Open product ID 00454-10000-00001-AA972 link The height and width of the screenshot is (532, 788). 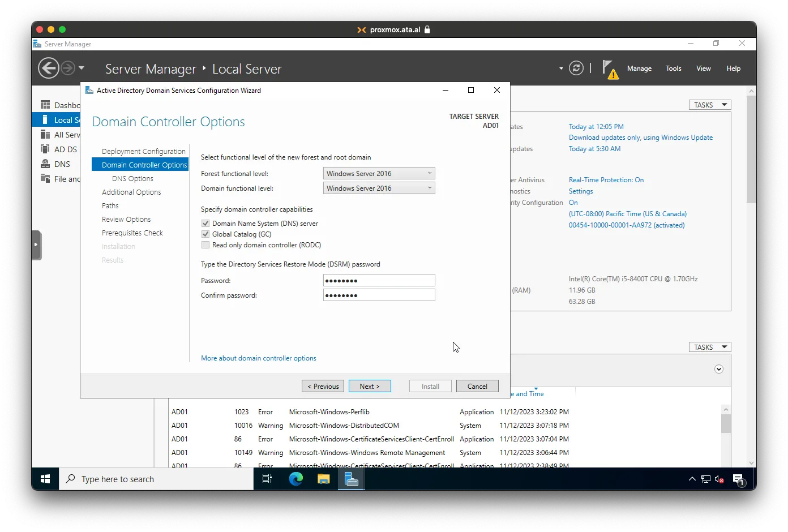point(627,225)
